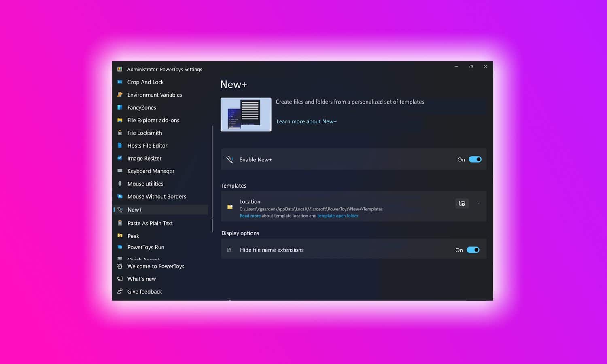Click the What's new megaphone icon
This screenshot has width=607, height=364.
pos(120,279)
